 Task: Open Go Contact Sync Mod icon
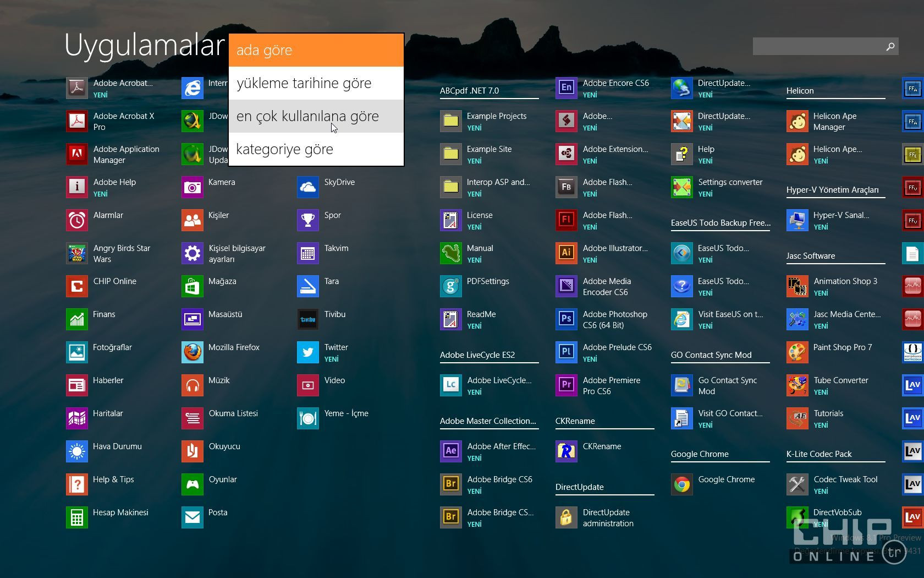pyautogui.click(x=682, y=385)
